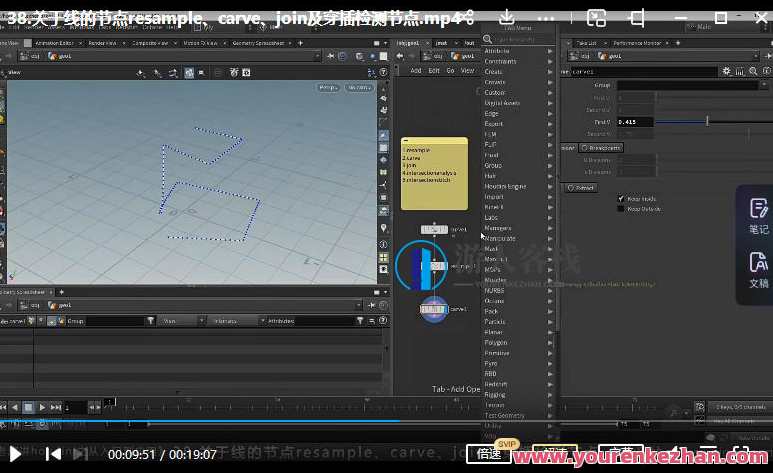Select the yellow sticky note in network
The width and height of the screenshot is (773, 473).
point(433,173)
